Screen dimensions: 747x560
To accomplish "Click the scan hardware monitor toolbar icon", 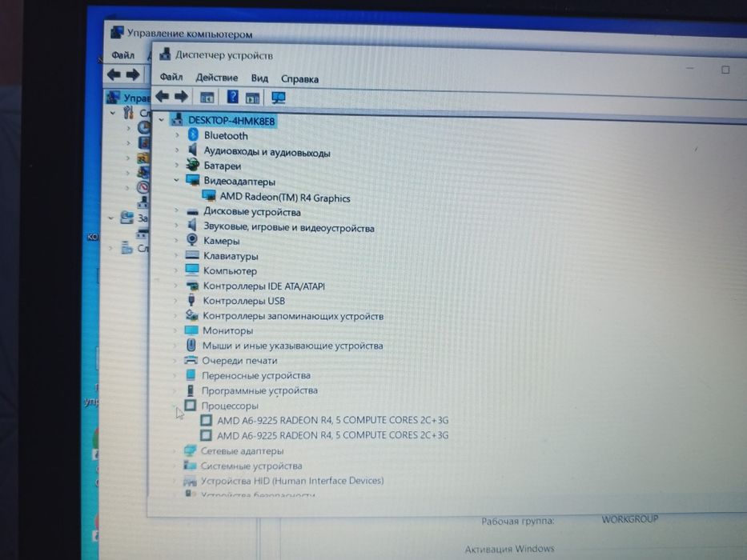I will (278, 98).
